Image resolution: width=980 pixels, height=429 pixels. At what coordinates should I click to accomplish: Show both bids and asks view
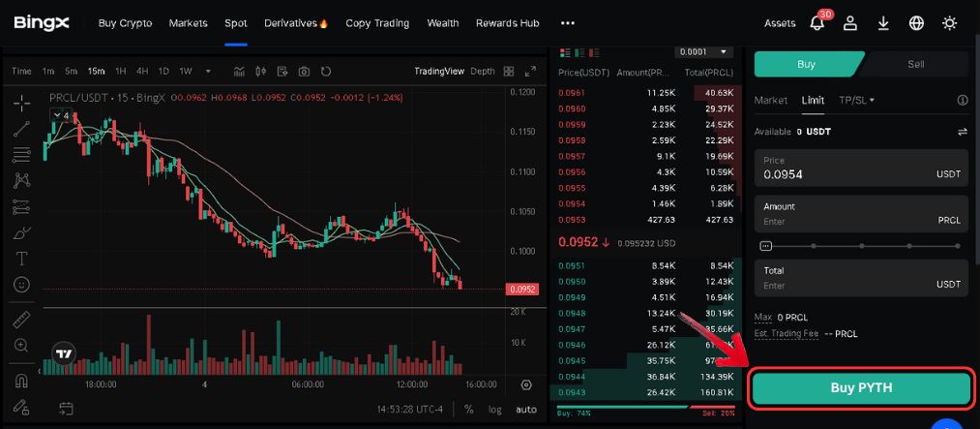click(x=566, y=52)
